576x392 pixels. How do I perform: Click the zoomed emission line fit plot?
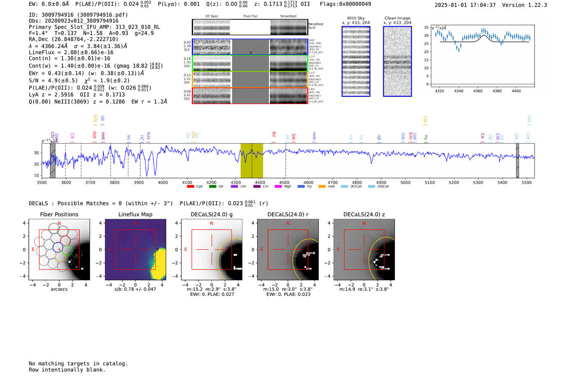(x=482, y=56)
